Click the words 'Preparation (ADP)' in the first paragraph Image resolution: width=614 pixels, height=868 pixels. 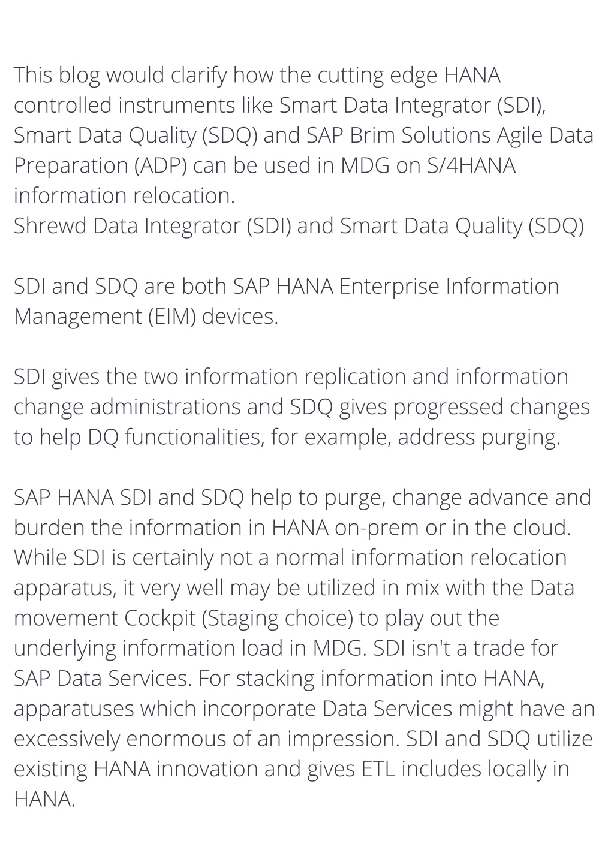point(100,165)
